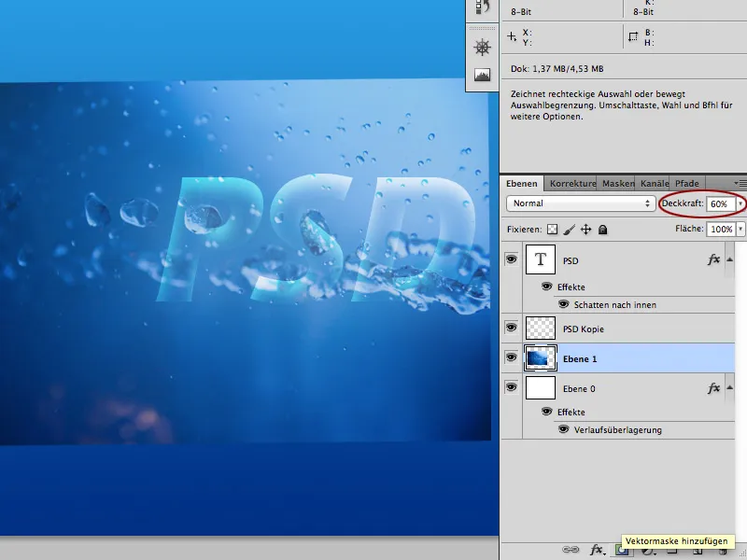Viewport: 747px width, 560px height.
Task: Select the link layers chain icon
Action: tap(571, 551)
